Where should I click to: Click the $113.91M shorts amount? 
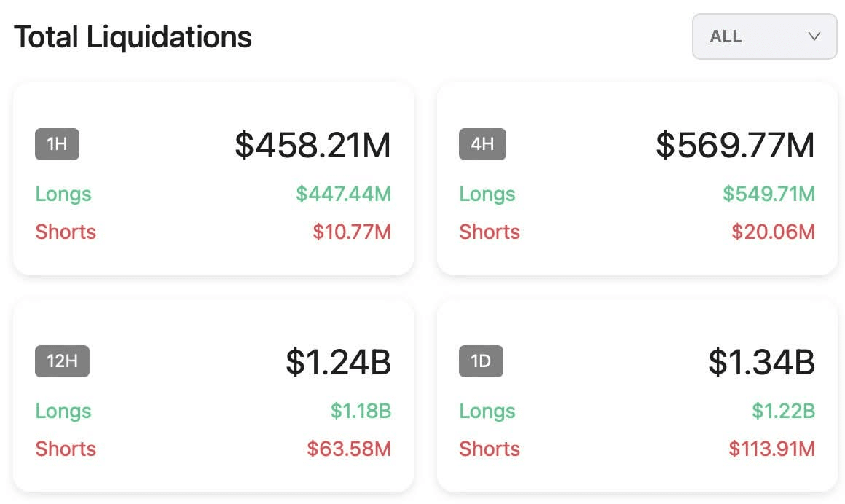(x=771, y=449)
